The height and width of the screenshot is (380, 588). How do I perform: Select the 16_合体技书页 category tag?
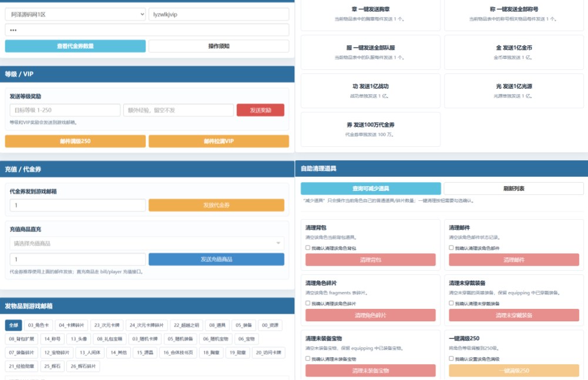click(178, 352)
